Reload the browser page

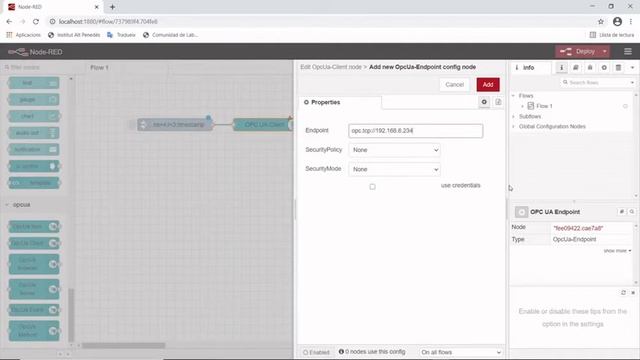click(36, 22)
